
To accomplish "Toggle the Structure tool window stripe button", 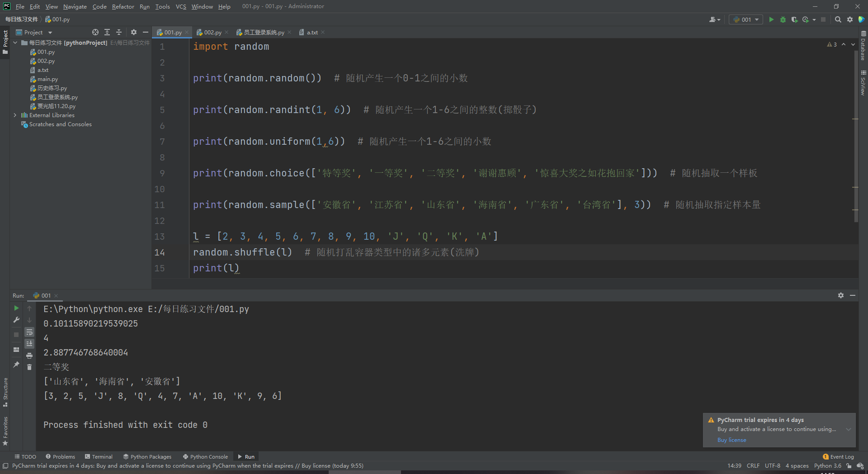I will [5, 392].
